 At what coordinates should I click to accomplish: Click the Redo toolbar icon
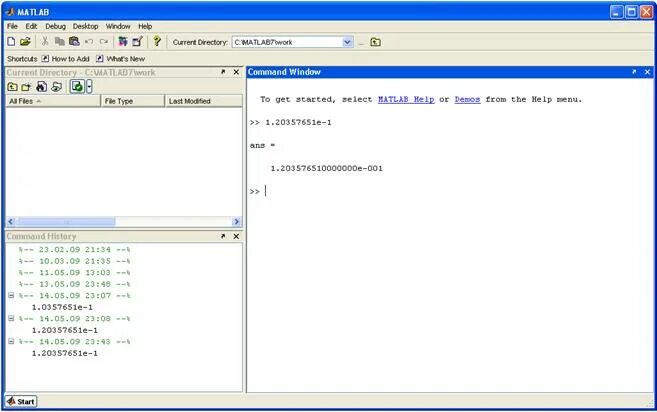(x=103, y=41)
